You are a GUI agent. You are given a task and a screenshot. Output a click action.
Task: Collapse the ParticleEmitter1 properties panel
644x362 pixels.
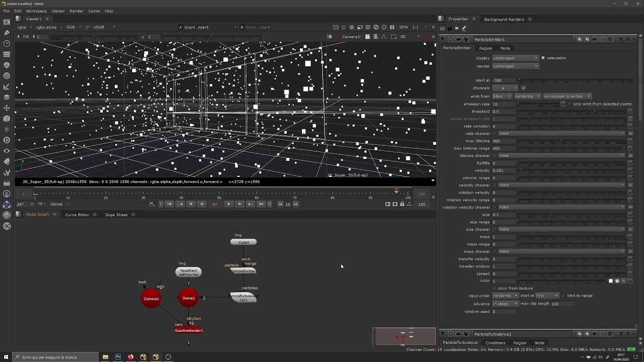[x=442, y=39]
